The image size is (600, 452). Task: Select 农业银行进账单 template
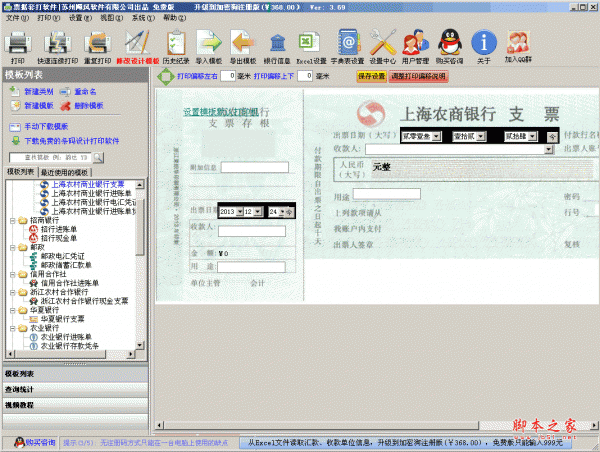pyautogui.click(x=66, y=337)
